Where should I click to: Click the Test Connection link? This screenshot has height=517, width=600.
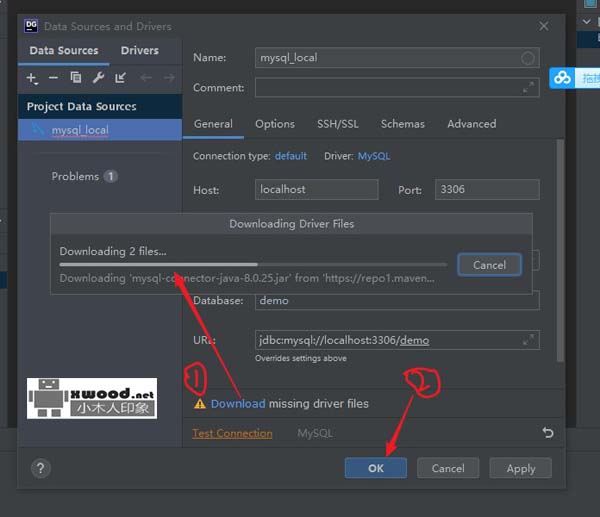point(232,433)
